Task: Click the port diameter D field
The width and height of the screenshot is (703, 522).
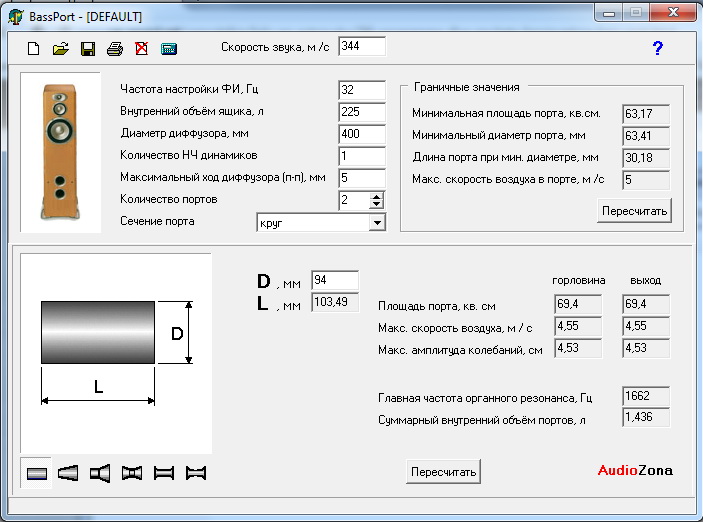Action: click(334, 280)
